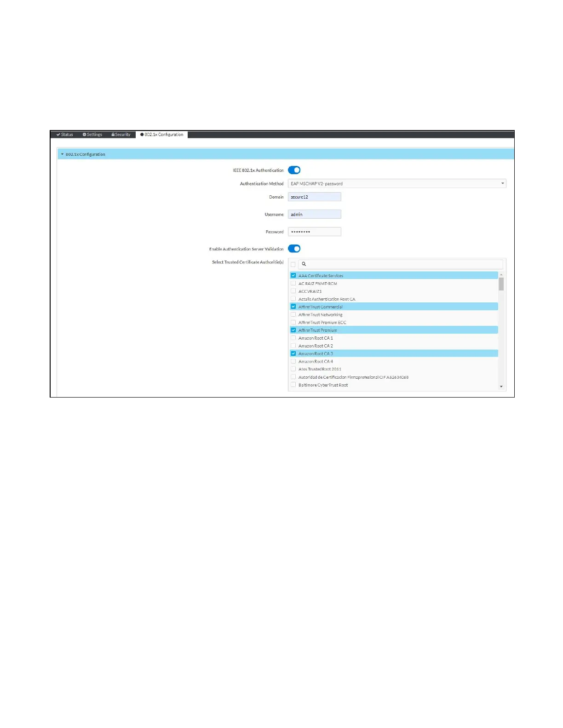The width and height of the screenshot is (563, 728).
Task: Uncheck AAA Certificate Services checkbox
Action: tap(293, 275)
